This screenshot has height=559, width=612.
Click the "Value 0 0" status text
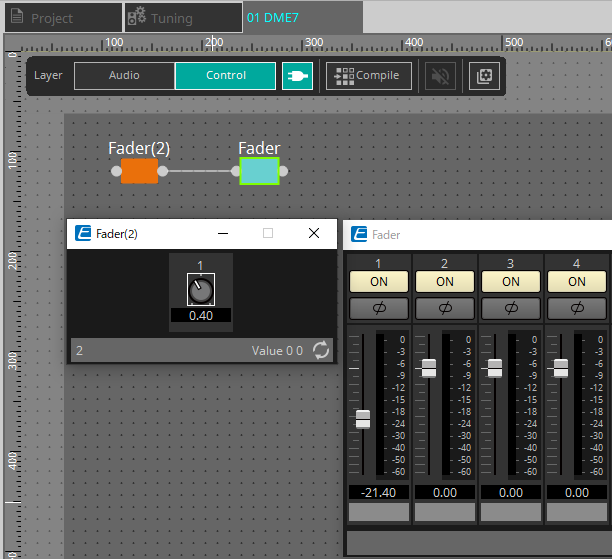277,351
